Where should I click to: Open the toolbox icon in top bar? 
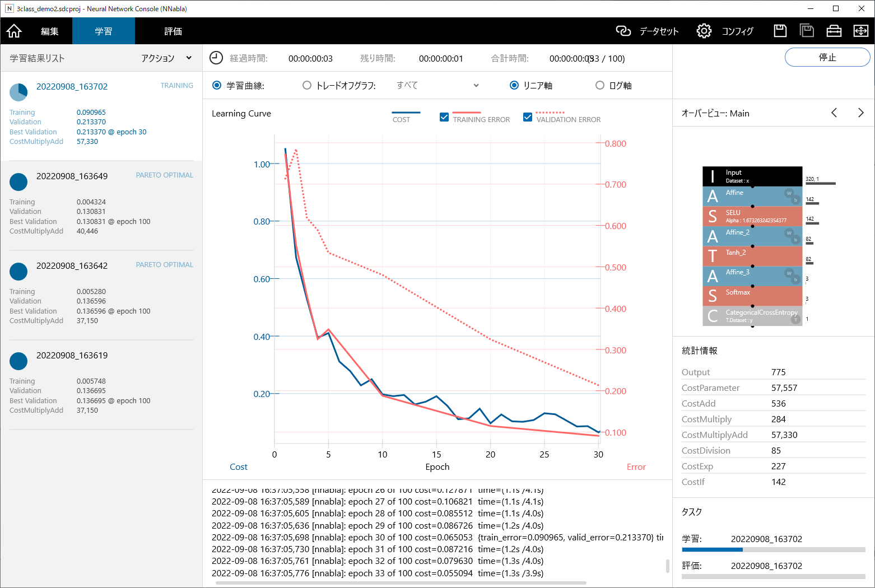point(834,31)
